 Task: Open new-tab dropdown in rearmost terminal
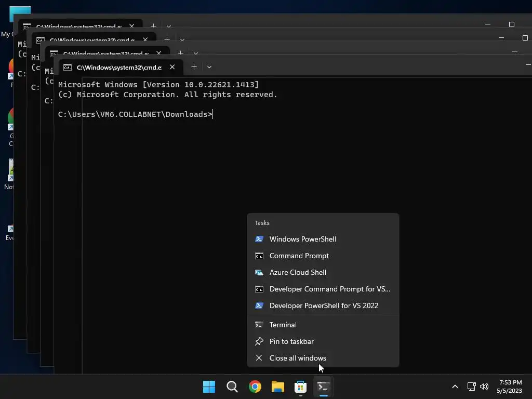point(169,26)
